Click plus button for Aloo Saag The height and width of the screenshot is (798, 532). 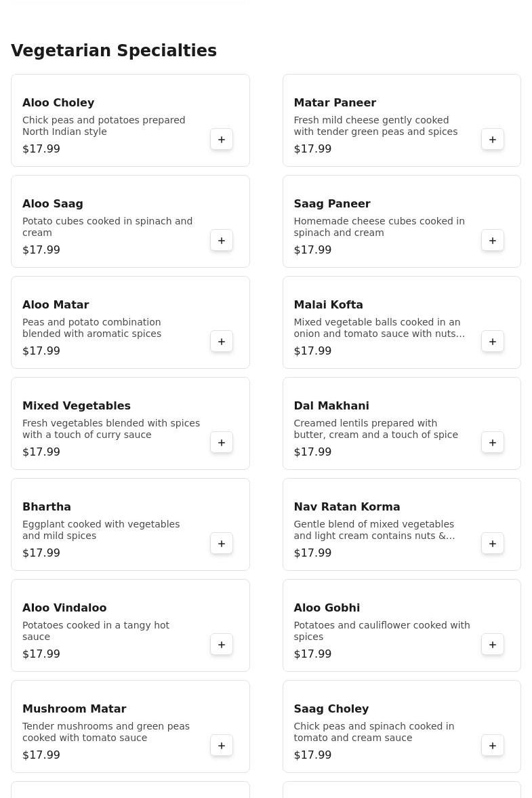(222, 241)
